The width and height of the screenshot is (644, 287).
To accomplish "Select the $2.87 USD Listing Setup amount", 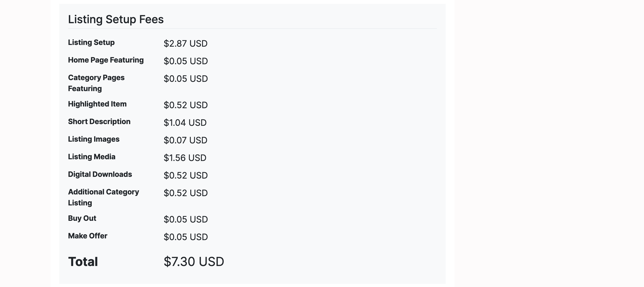I will tap(185, 43).
